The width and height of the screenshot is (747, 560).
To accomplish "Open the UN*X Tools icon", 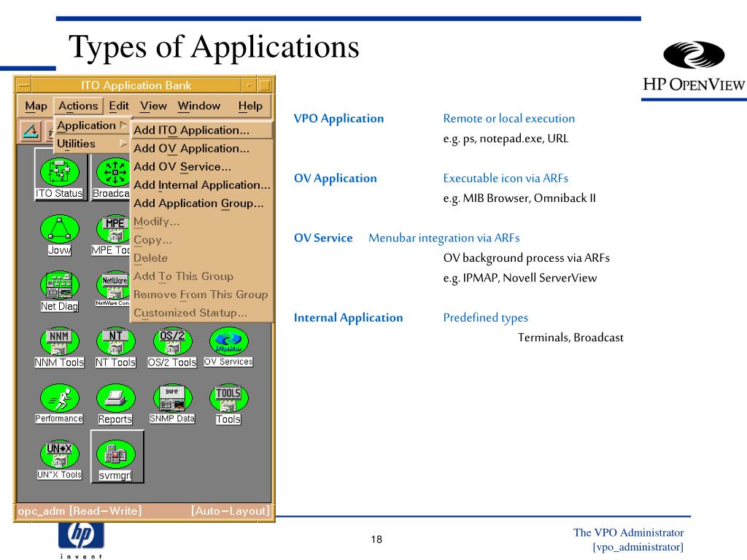I will (x=60, y=454).
